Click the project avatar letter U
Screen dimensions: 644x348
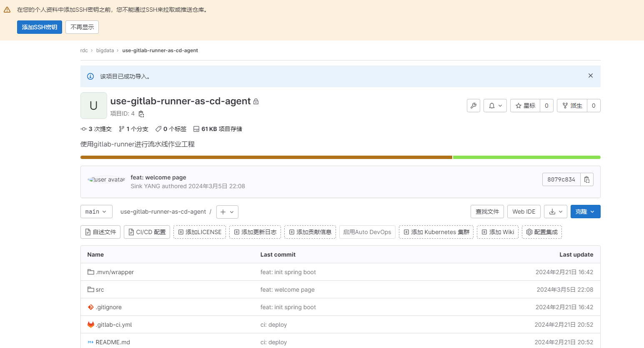pos(94,106)
